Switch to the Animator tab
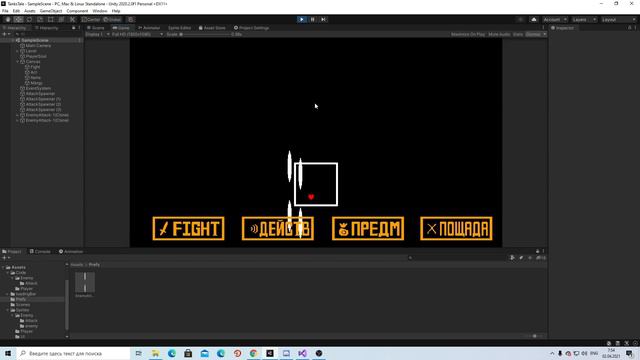Viewport: 640px width, 360px height. (149, 28)
